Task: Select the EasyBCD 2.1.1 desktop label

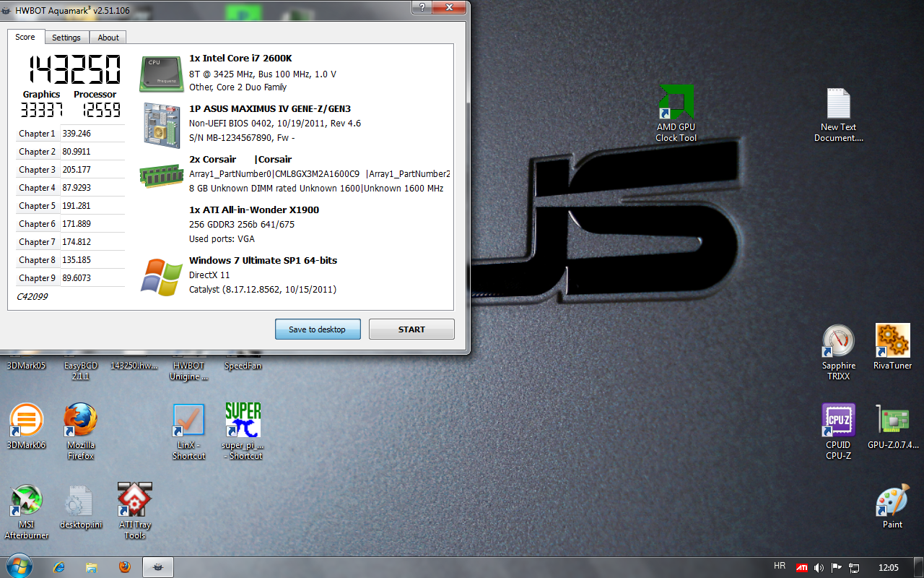Action: (x=81, y=371)
